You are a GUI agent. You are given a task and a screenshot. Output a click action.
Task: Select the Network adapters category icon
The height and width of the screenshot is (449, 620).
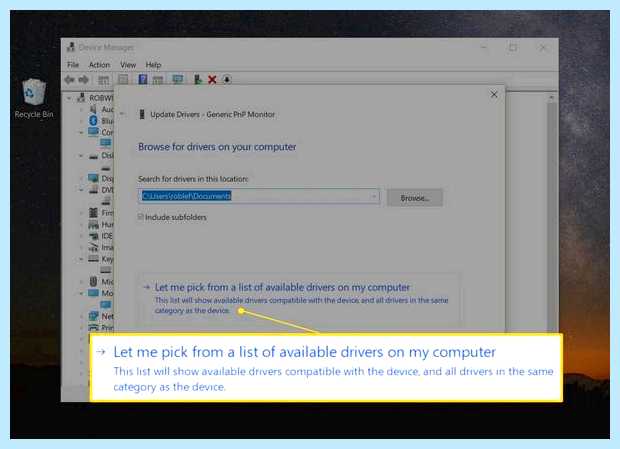tap(93, 316)
